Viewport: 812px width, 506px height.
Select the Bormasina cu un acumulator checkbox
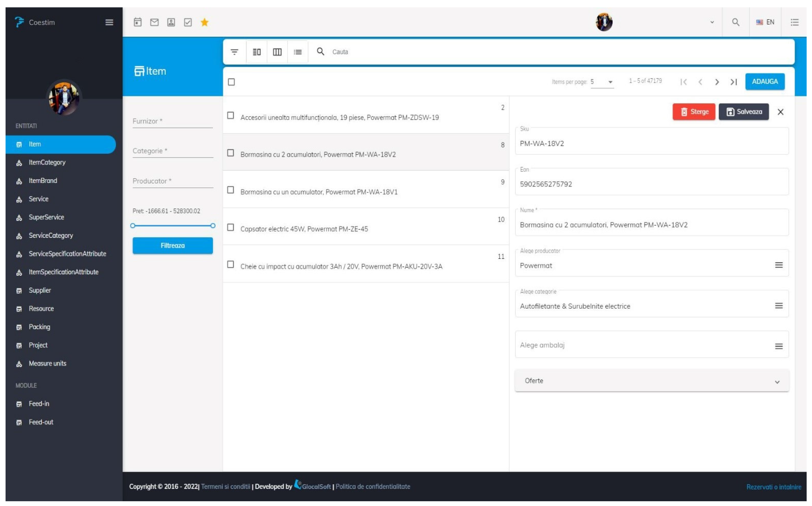[230, 190]
